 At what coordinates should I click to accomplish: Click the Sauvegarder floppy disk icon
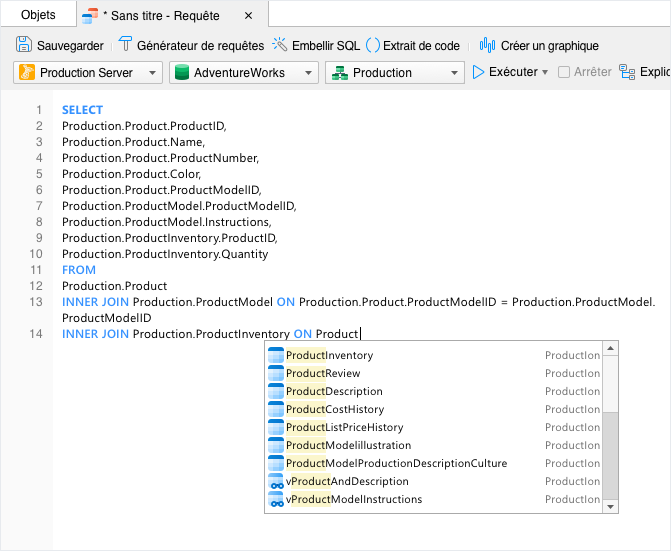point(24,44)
